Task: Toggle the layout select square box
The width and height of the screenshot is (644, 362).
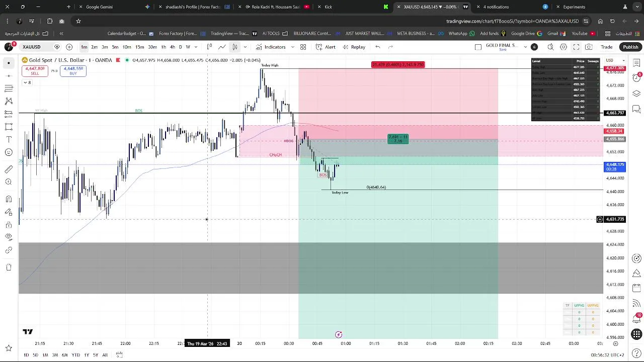Action: 478,47
